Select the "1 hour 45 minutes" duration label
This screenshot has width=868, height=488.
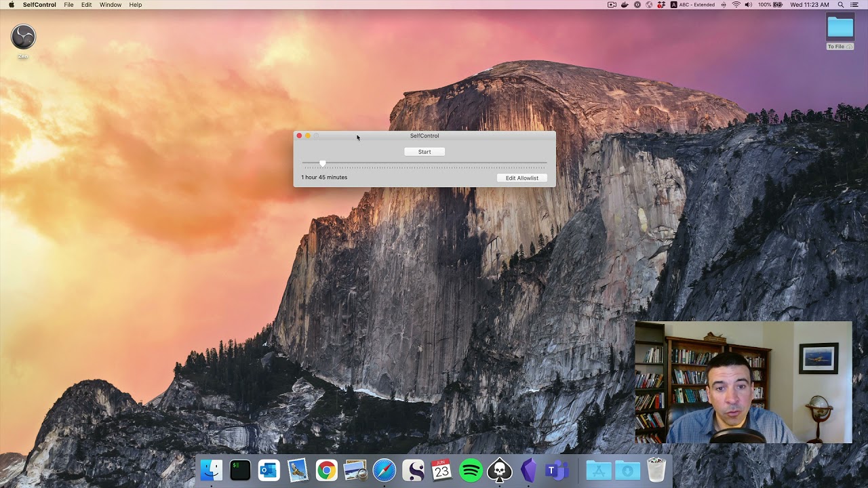pyautogui.click(x=324, y=178)
